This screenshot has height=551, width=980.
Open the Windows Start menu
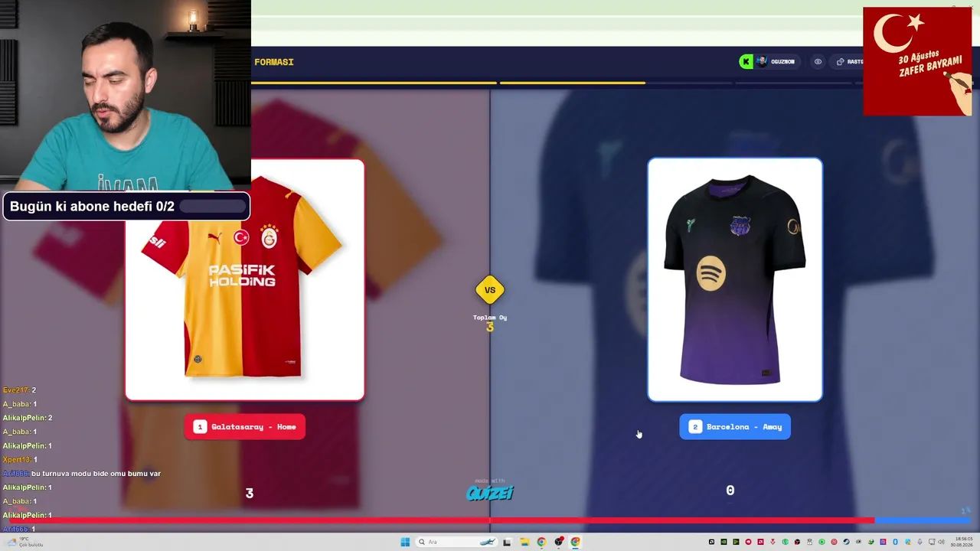(405, 542)
